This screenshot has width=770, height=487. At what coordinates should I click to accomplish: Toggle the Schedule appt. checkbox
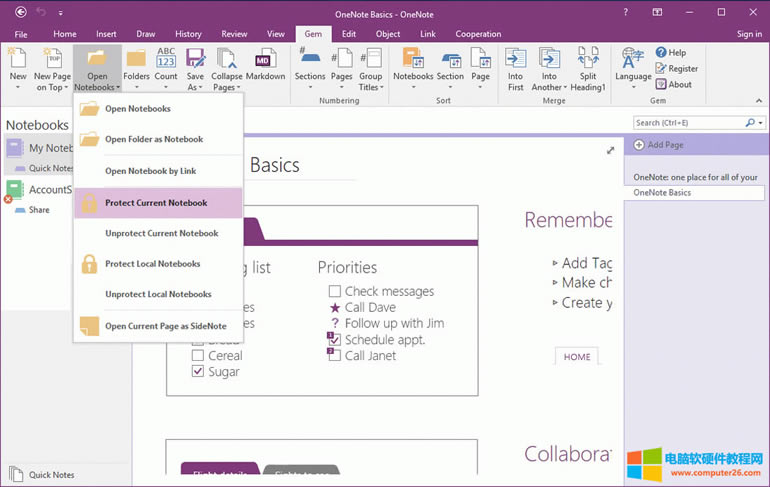[x=335, y=339]
